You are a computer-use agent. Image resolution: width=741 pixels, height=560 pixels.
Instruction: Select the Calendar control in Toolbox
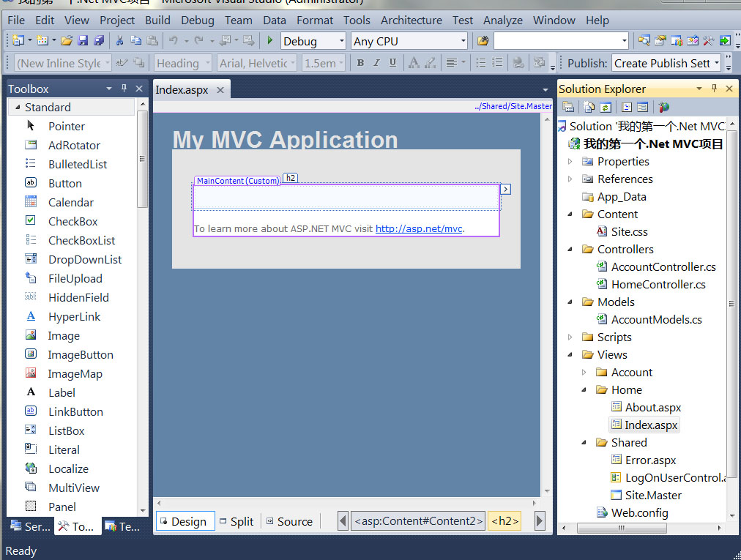pos(70,203)
